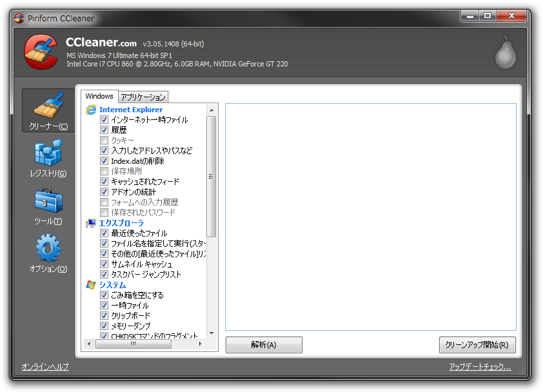Toggle アドオンの統計 checkbox

pyautogui.click(x=104, y=192)
